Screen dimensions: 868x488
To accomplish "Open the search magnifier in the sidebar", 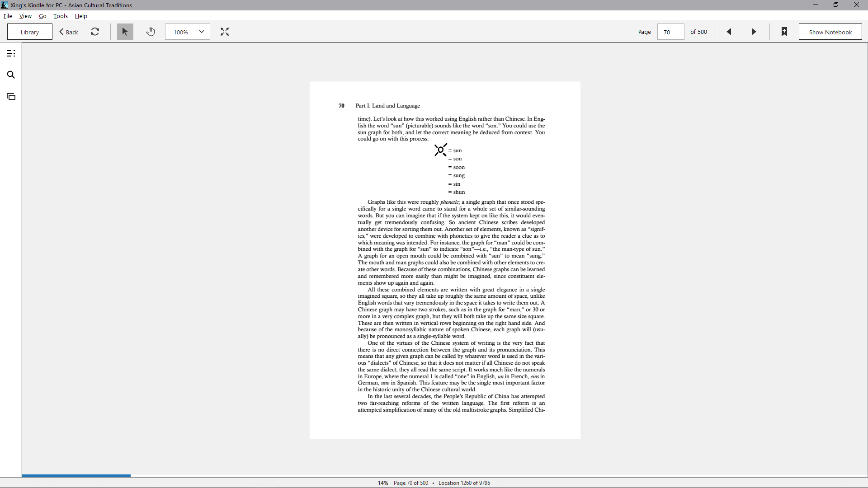I will 11,75.
